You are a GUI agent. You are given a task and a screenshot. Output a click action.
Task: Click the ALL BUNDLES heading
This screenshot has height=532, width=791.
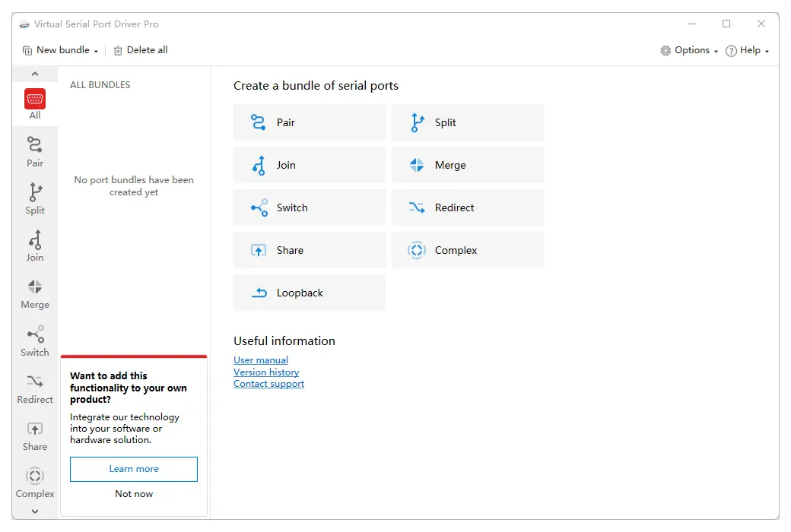point(100,84)
